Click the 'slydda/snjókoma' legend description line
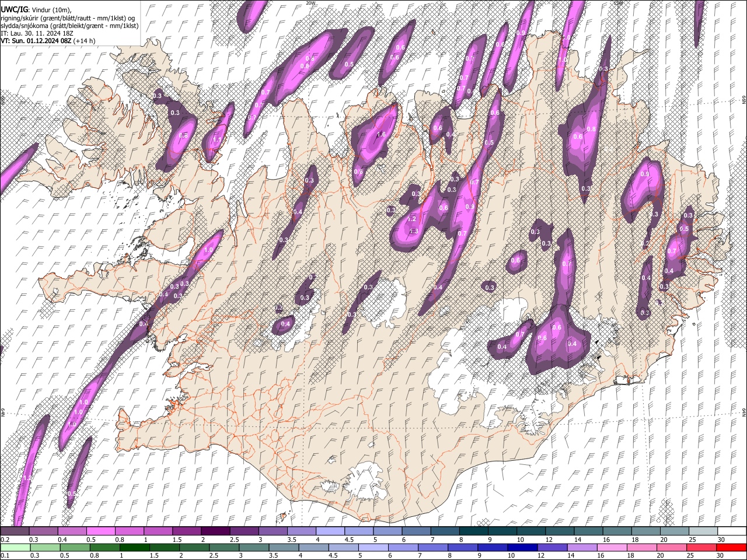 tap(69, 26)
